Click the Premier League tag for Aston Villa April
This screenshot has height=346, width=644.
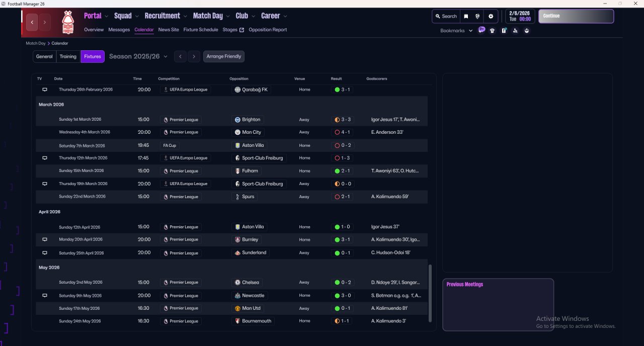tap(181, 227)
